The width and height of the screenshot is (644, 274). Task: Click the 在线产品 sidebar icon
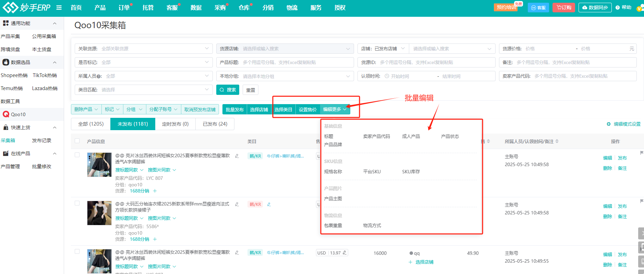tap(6, 153)
